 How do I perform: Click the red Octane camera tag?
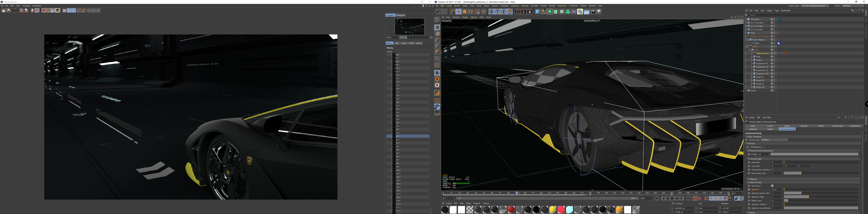point(785,53)
